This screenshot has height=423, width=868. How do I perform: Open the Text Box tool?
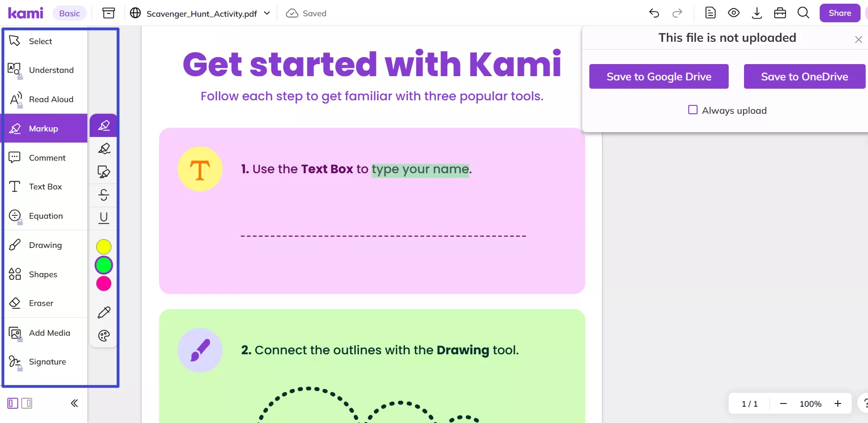tap(45, 186)
